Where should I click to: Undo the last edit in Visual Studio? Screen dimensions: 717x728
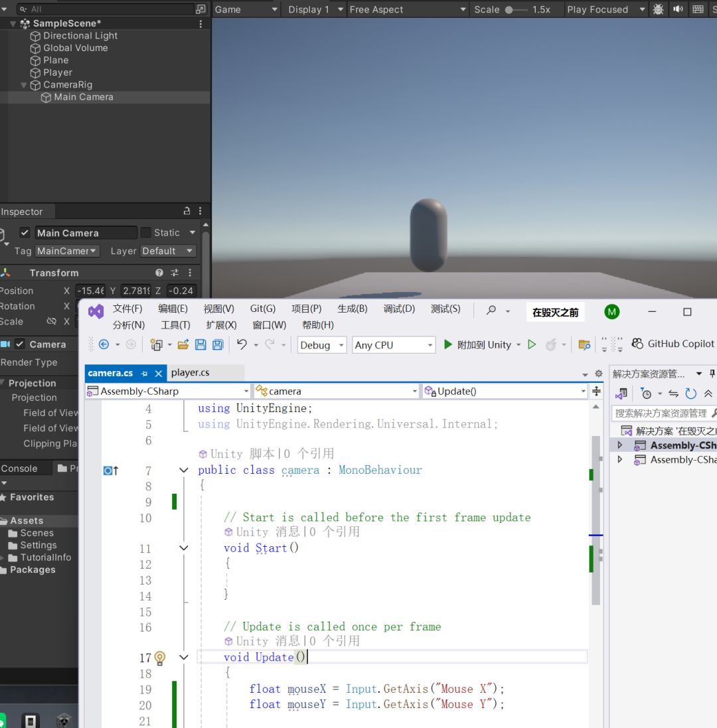[x=242, y=344]
